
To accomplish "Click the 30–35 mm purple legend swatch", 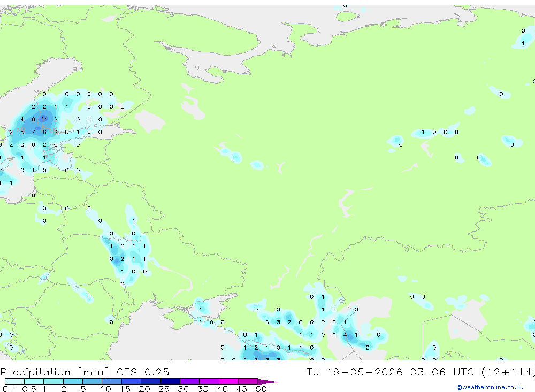I will point(190,381).
